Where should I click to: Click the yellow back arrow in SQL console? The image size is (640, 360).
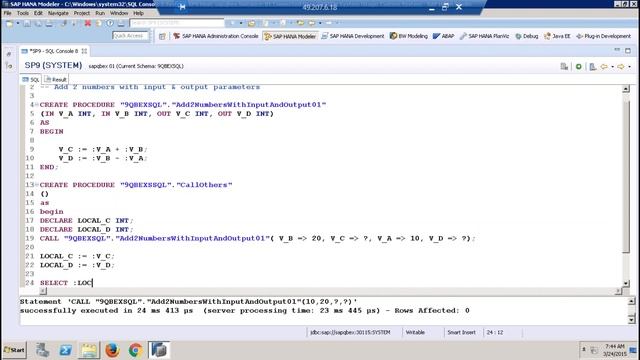point(604,66)
